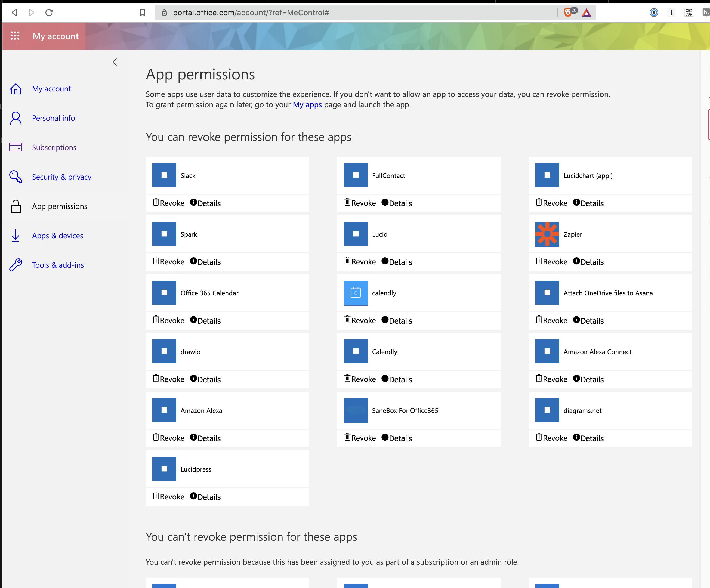Click the My account header title
710x588 pixels.
pyautogui.click(x=55, y=36)
